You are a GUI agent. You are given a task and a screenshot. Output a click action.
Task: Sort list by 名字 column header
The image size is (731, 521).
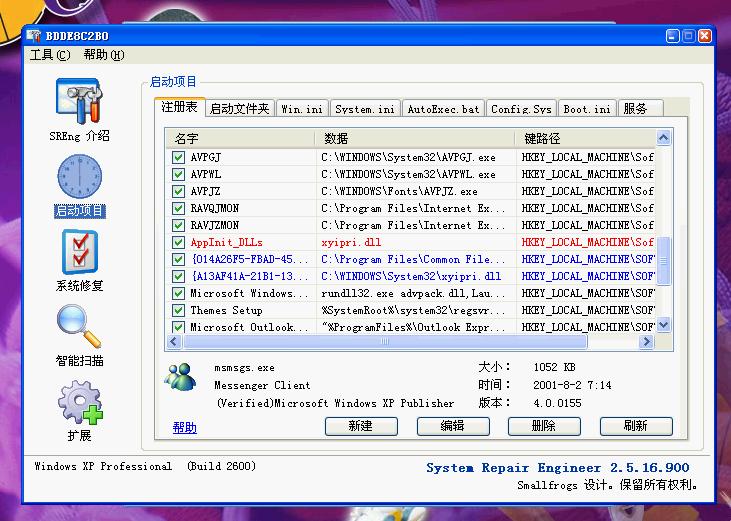(x=240, y=138)
